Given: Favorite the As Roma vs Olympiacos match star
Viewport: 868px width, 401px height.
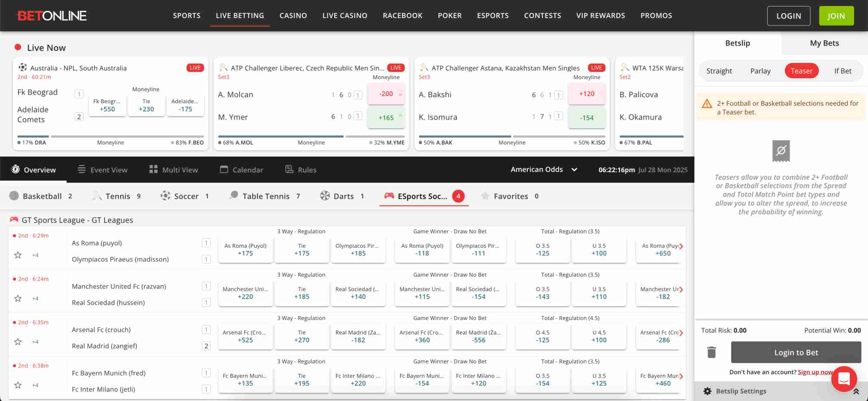Looking at the screenshot, I should (x=18, y=255).
